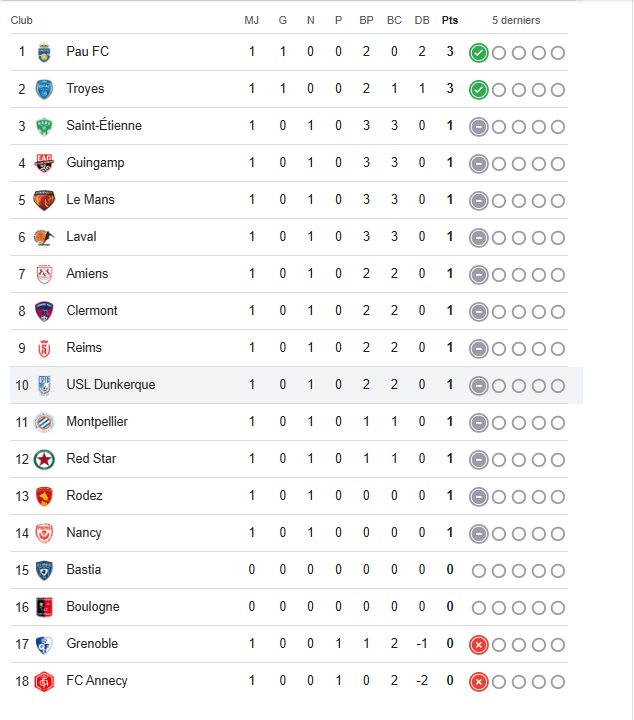
Task: Click the Guingamp team logo
Action: [44, 163]
